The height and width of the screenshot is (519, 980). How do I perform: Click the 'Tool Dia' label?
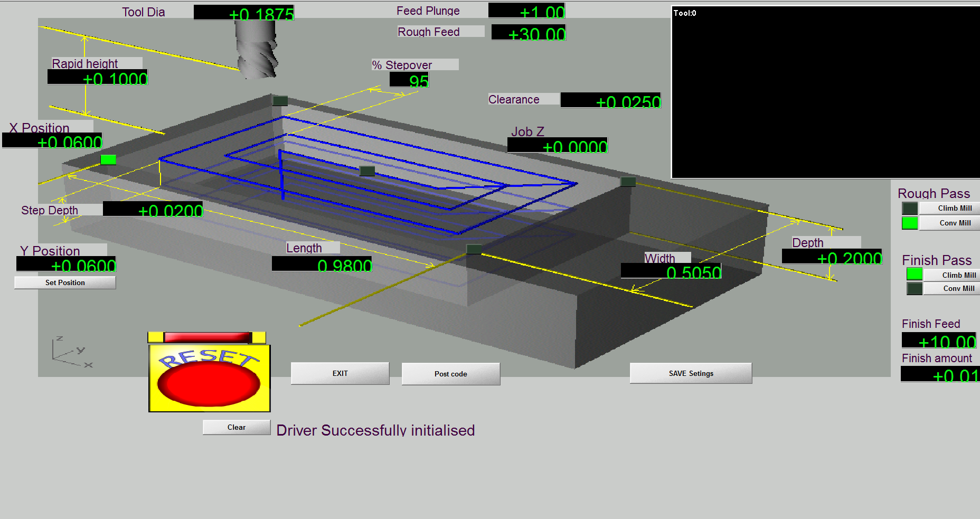click(x=144, y=12)
